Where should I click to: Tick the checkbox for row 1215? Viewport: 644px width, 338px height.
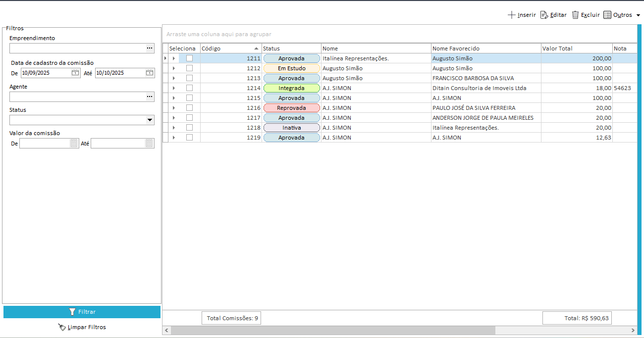click(189, 98)
